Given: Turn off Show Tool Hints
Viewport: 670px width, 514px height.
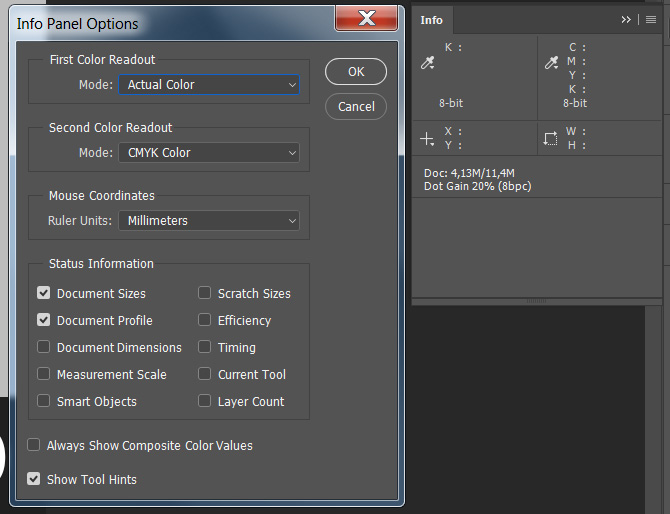Looking at the screenshot, I should pyautogui.click(x=34, y=479).
